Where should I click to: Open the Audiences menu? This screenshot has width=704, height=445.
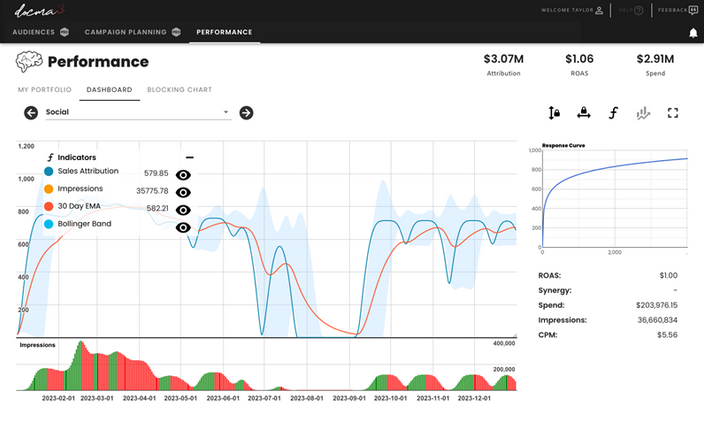coord(34,32)
